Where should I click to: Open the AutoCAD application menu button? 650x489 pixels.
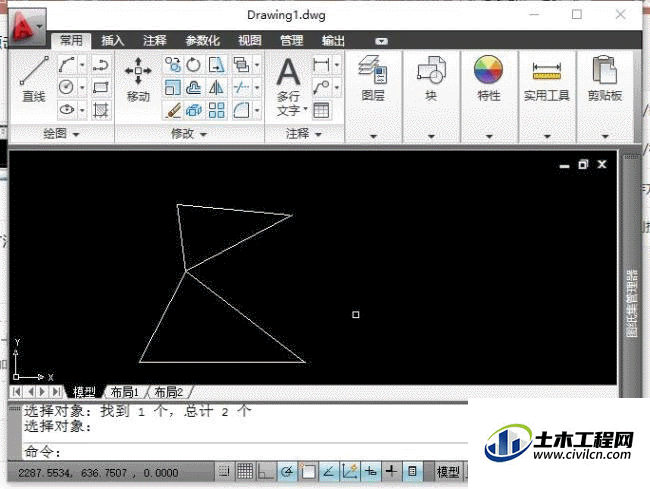click(27, 27)
